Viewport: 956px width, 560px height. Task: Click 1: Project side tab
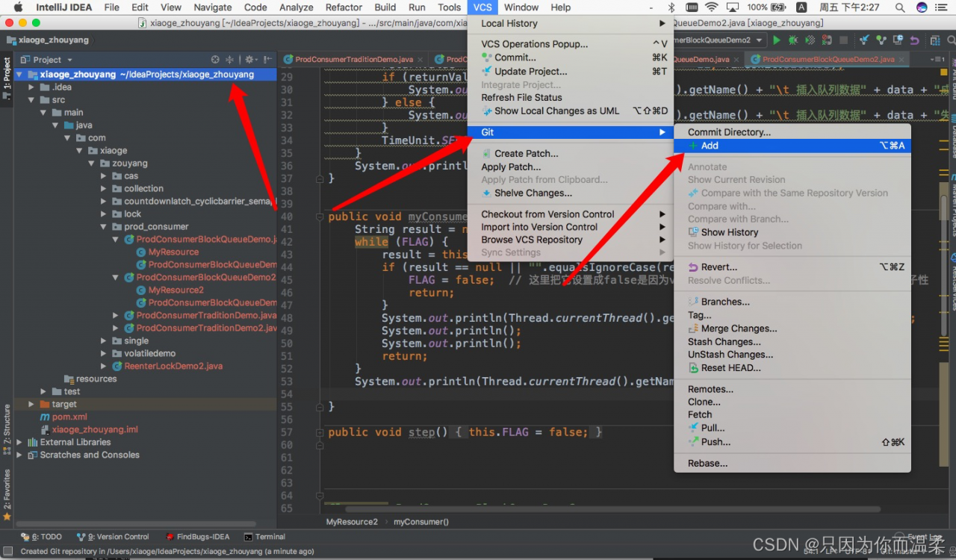(x=7, y=80)
